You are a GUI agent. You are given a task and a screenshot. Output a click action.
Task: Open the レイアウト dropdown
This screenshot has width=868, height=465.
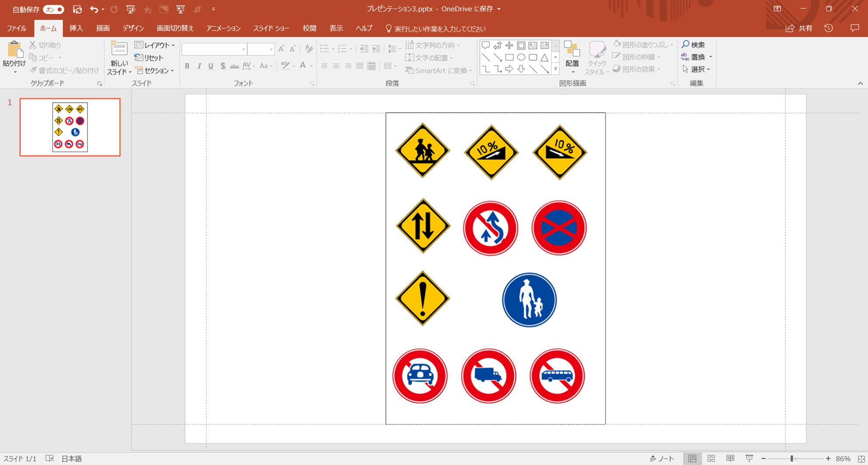(x=154, y=45)
